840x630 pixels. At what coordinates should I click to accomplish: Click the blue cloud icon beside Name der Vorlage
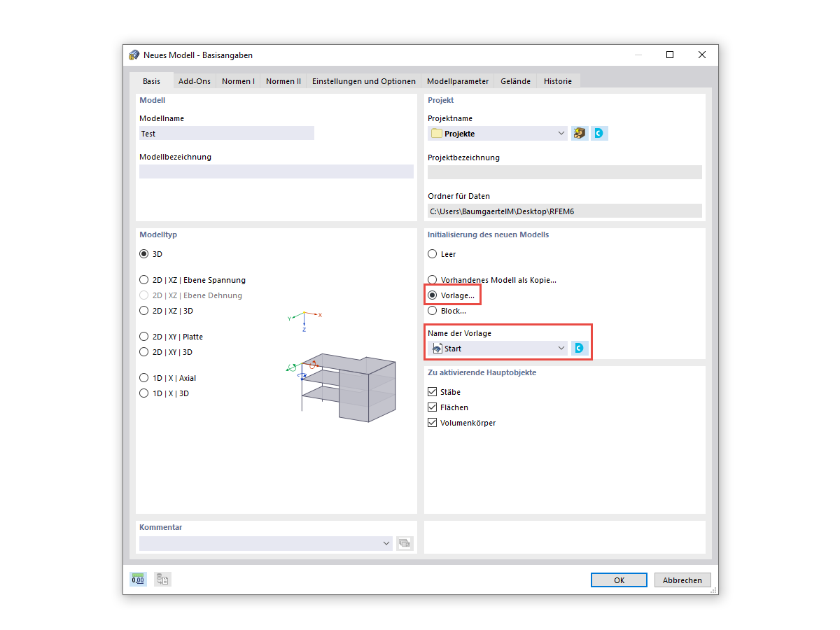(x=580, y=347)
